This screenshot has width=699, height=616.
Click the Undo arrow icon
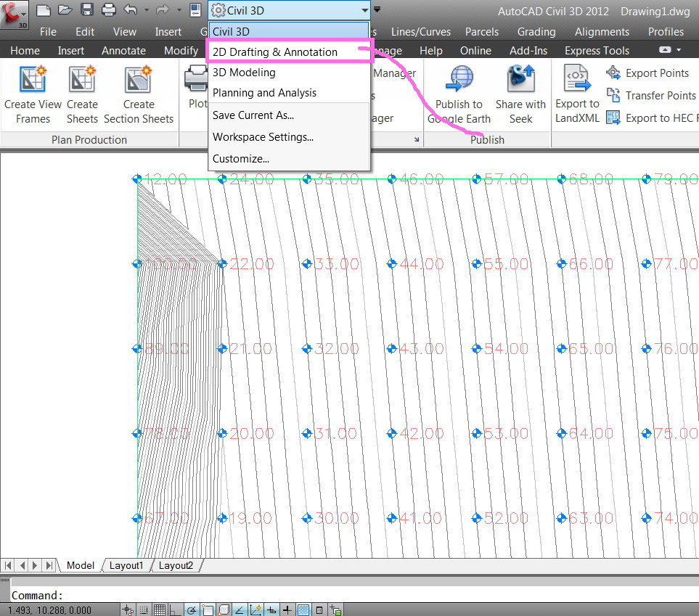130,10
